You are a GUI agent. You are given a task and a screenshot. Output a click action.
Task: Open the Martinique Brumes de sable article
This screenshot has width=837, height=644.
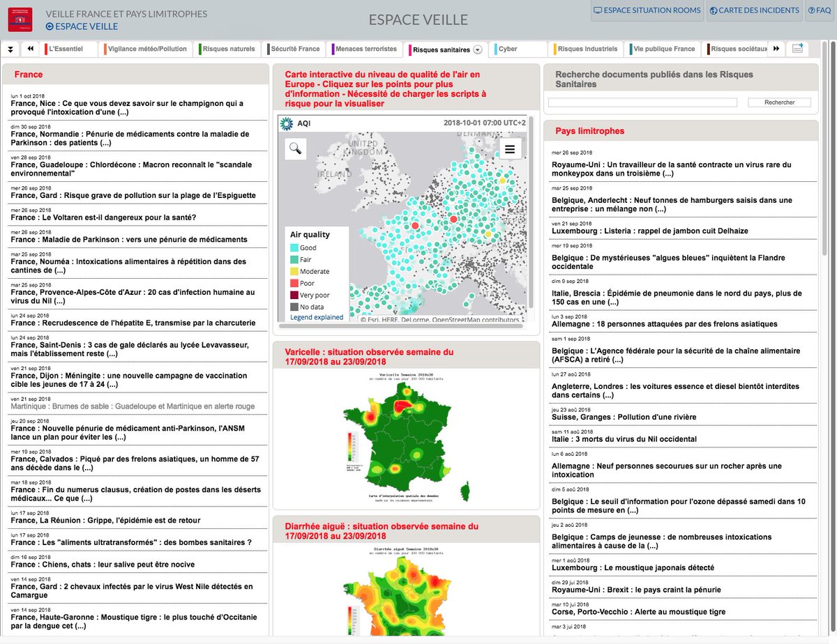pos(133,406)
